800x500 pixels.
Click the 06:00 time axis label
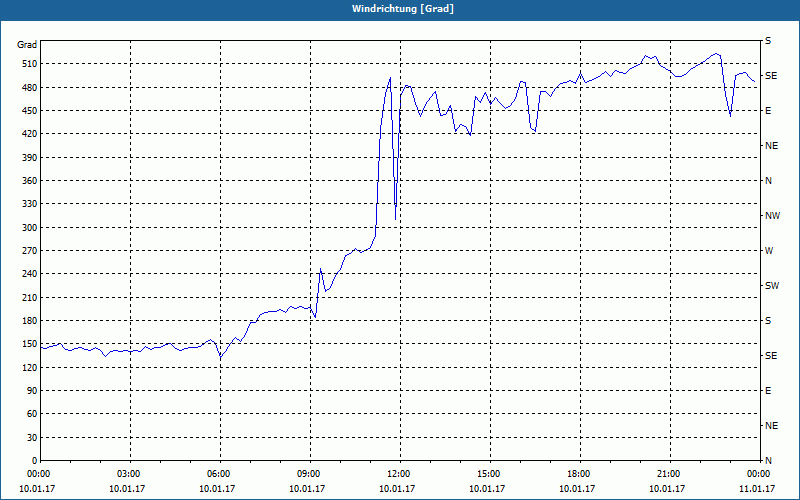pyautogui.click(x=220, y=474)
